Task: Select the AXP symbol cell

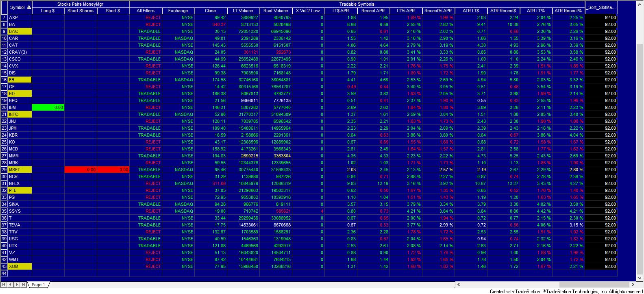Action: (20, 17)
